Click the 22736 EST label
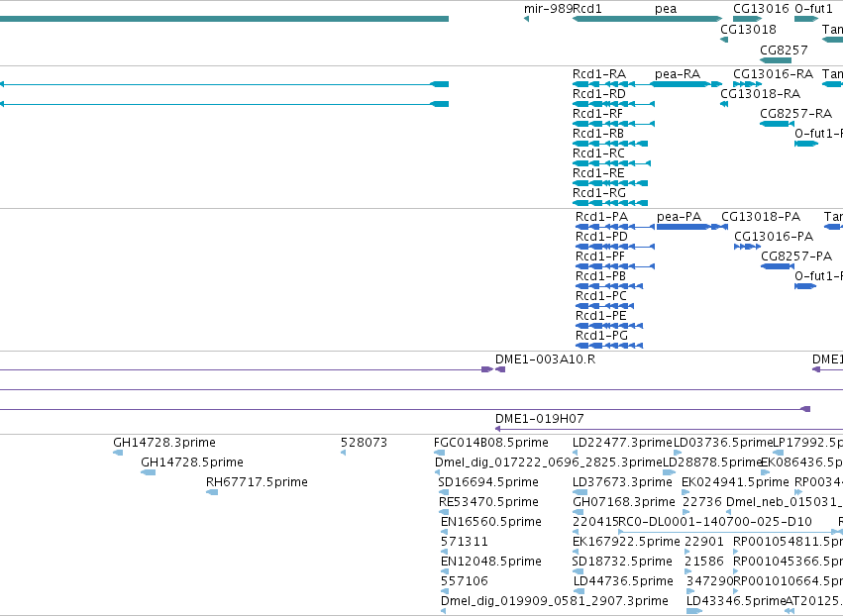Viewport: 843px width, 616px height. coord(702,502)
